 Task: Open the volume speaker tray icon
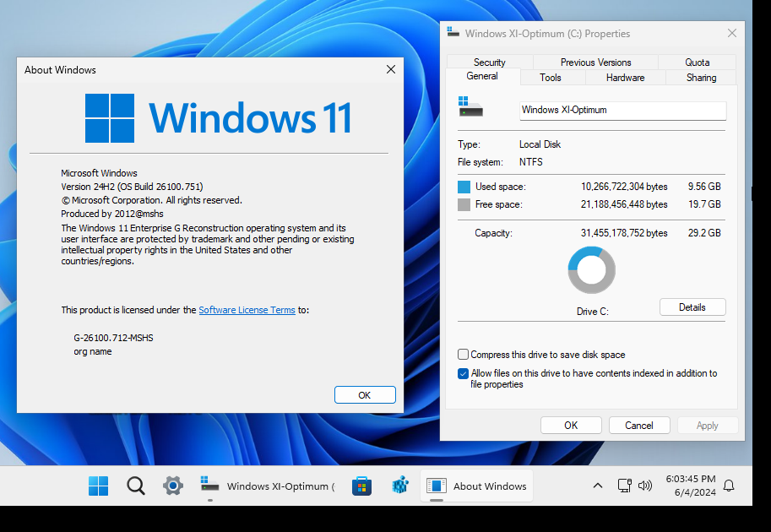(644, 486)
